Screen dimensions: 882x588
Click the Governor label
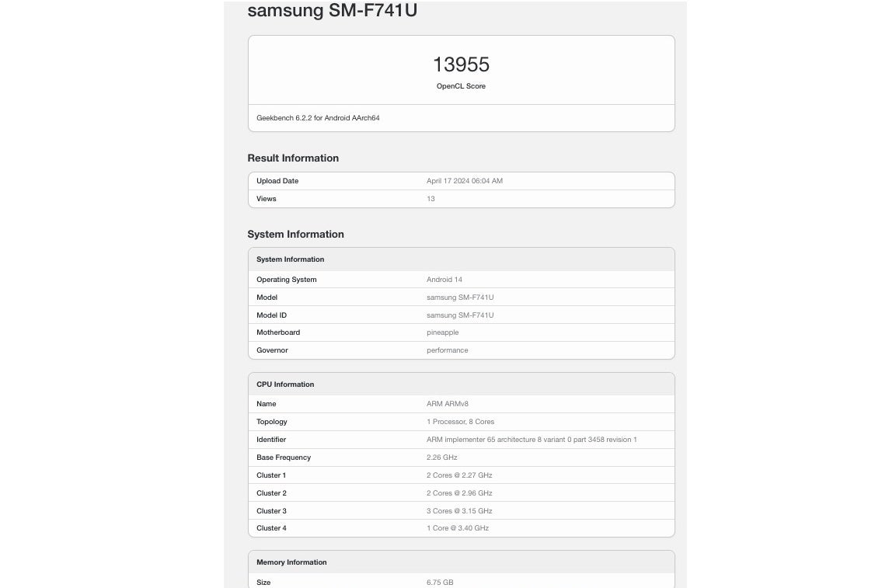point(272,350)
